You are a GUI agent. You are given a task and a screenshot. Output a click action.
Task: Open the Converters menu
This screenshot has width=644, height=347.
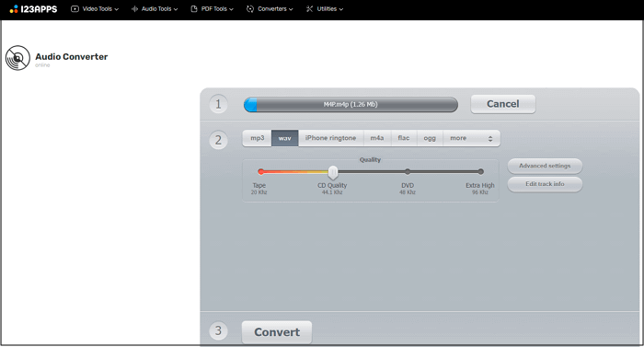(270, 8)
